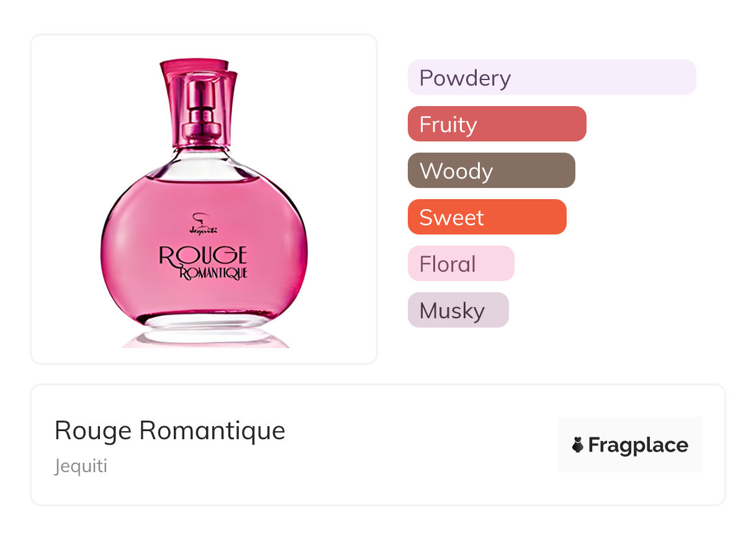Select the Fruity accord bar
This screenshot has height=536, width=756.
497,124
